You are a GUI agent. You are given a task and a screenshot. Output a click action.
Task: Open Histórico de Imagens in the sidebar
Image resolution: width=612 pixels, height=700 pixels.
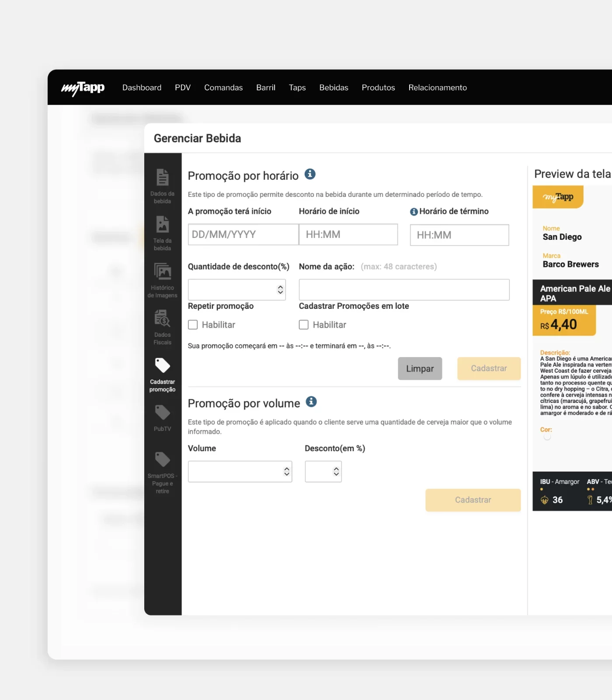tap(163, 272)
